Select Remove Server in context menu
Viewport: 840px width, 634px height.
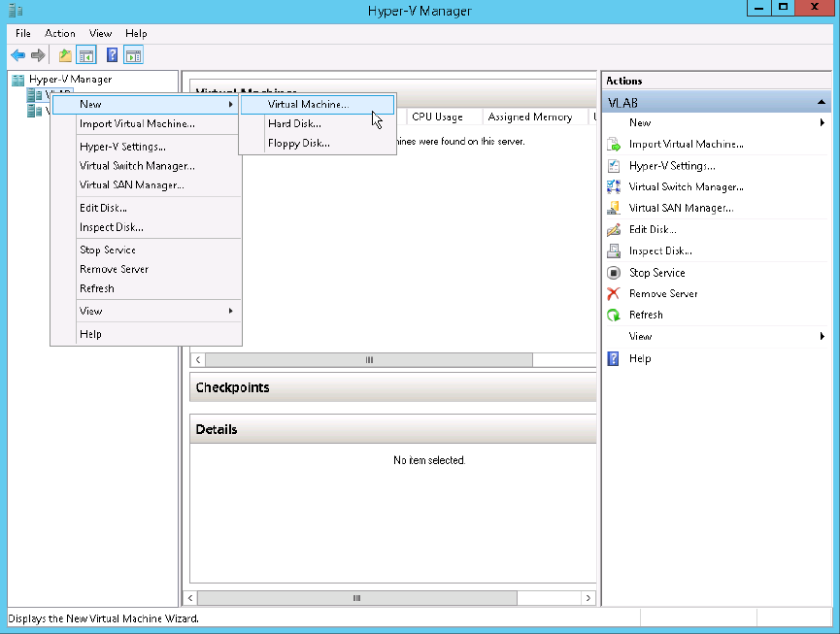(145, 269)
